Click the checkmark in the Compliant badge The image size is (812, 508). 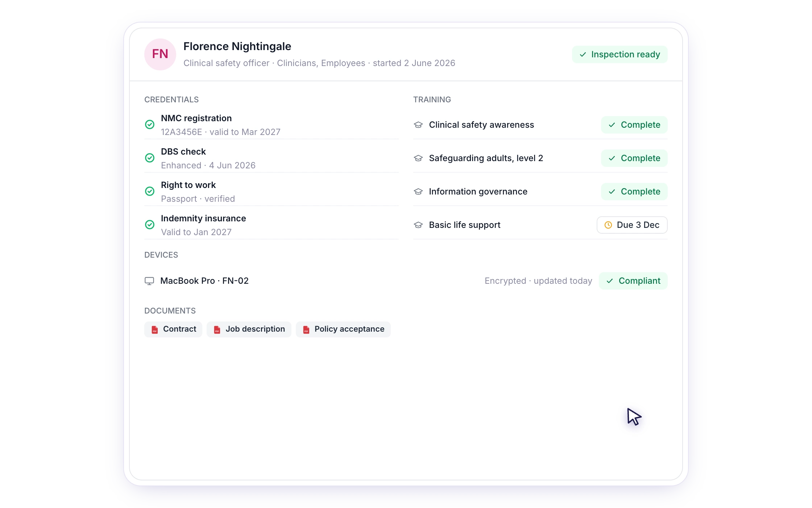point(610,281)
